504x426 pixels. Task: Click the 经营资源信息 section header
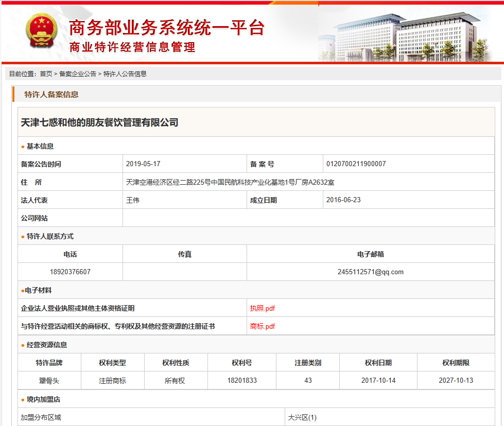tap(47, 345)
